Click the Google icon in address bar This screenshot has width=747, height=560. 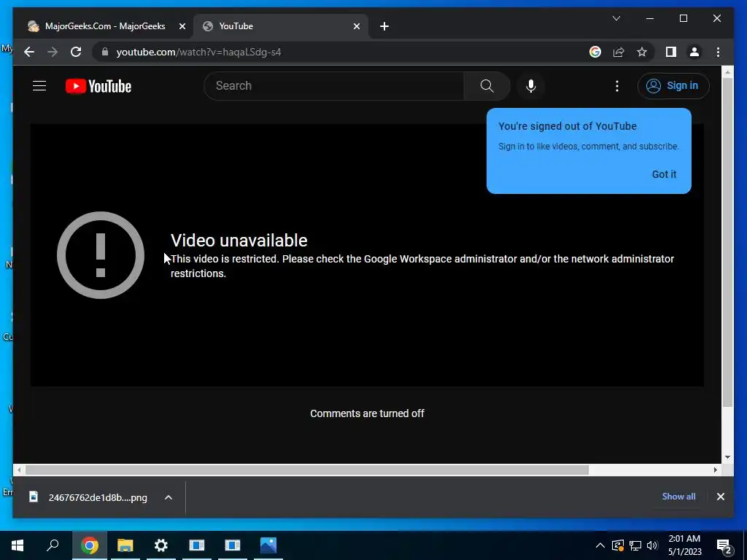(595, 52)
